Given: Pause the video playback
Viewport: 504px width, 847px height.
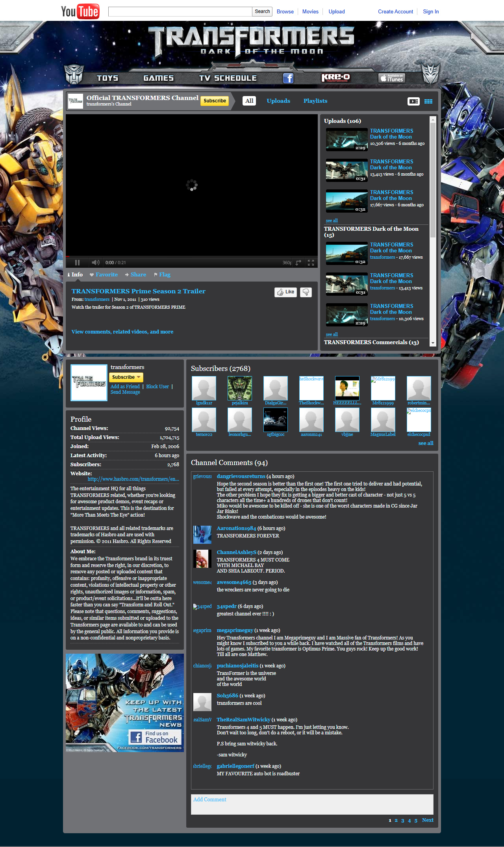Looking at the screenshot, I should coord(77,263).
